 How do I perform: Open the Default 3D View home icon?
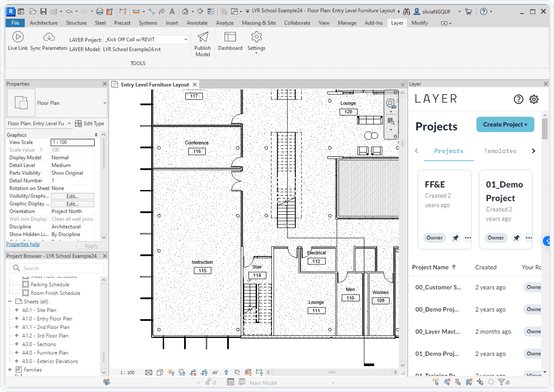[185, 11]
